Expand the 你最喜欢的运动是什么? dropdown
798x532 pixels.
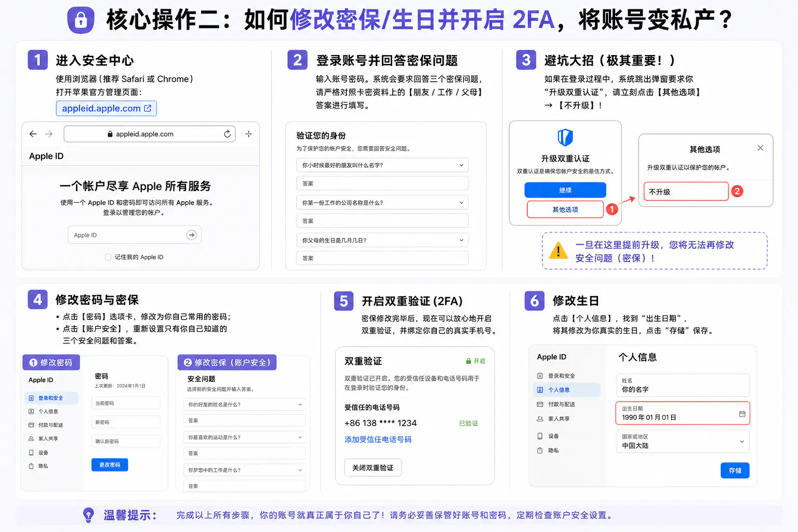[x=244, y=437]
